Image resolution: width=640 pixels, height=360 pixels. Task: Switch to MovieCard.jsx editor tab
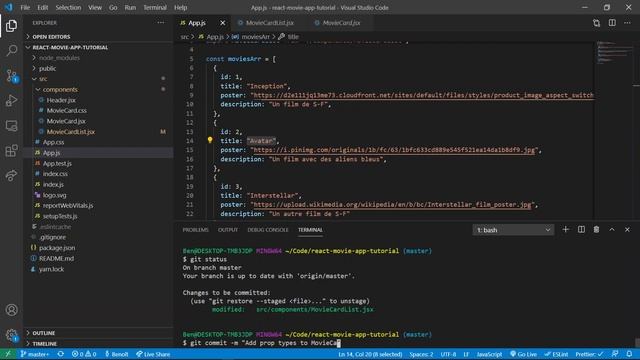click(341, 23)
